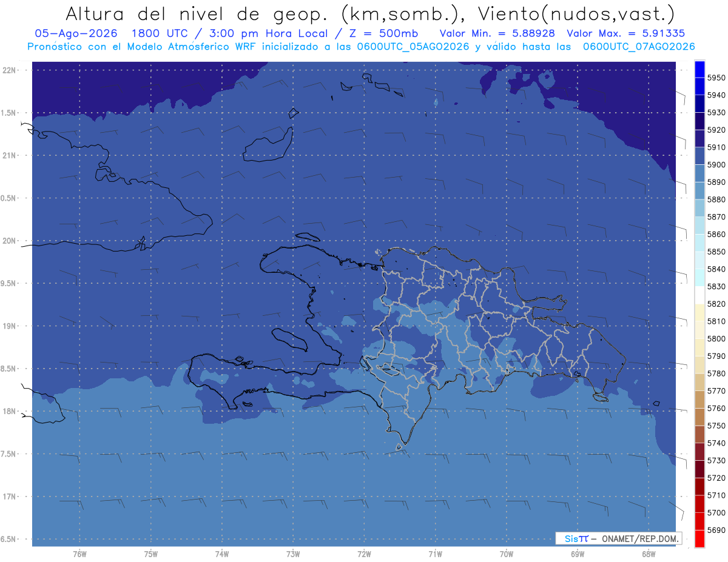Click the '5760' color bar label
This screenshot has width=728, height=562.
pos(716,409)
